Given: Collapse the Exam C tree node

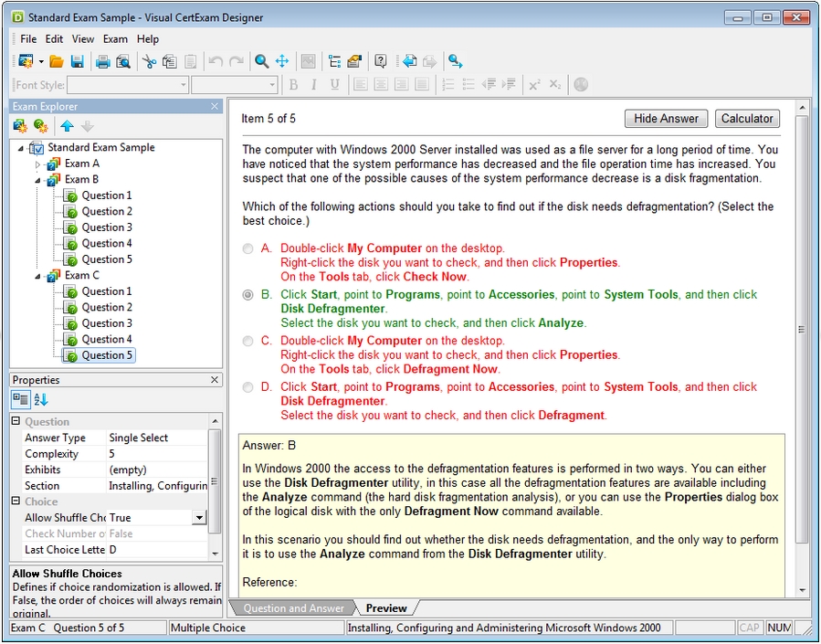Looking at the screenshot, I should [37, 277].
